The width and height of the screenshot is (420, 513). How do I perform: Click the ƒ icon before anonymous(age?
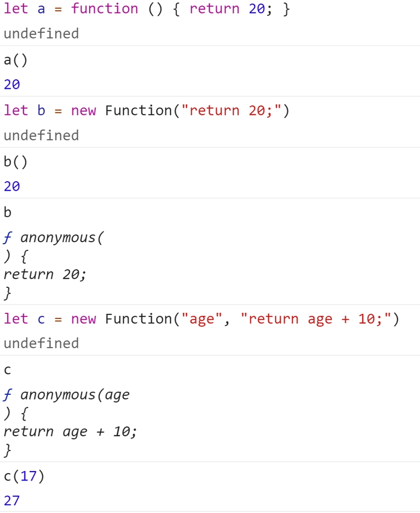coord(7,395)
